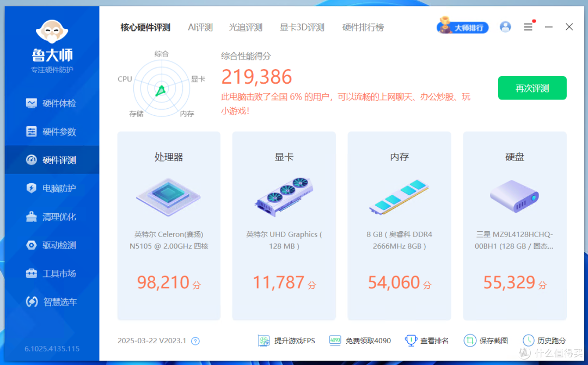
Task: Click the memory stick illustration
Action: pyautogui.click(x=399, y=197)
